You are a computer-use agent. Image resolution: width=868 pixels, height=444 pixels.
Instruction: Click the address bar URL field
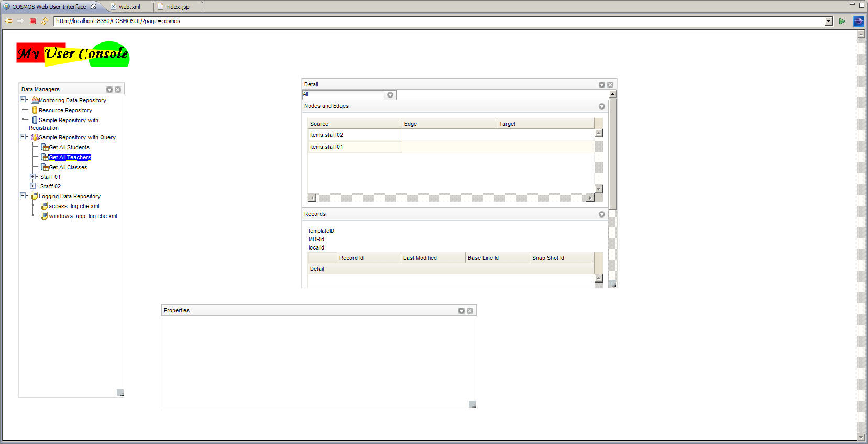pyautogui.click(x=439, y=21)
